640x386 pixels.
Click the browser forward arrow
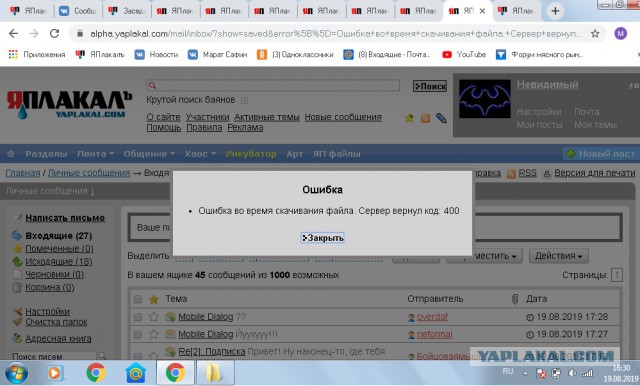point(34,33)
